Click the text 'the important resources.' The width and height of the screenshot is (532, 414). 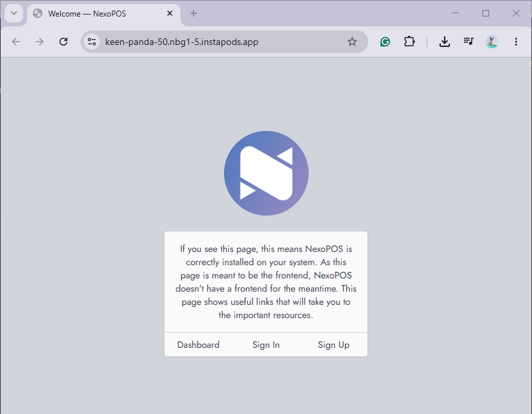(x=266, y=315)
